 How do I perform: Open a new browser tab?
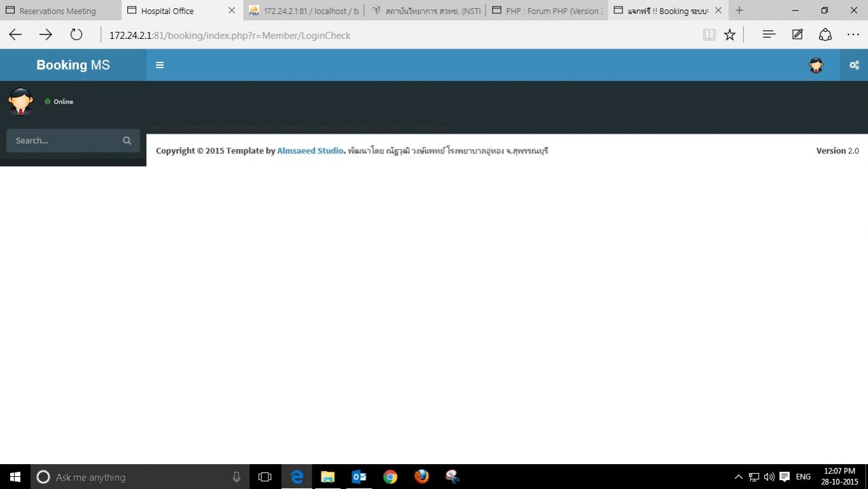[739, 11]
